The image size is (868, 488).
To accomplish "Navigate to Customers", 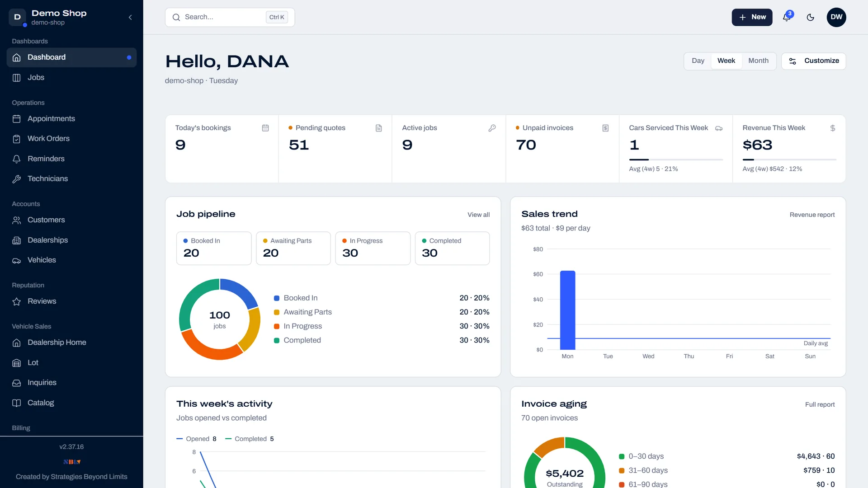I will [71, 220].
